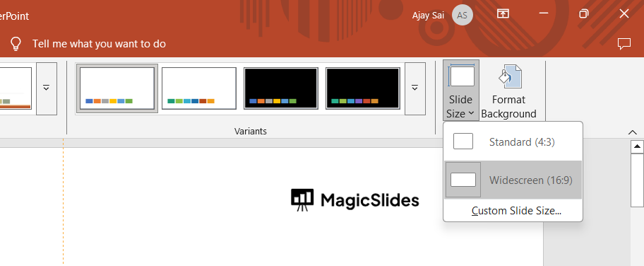Viewport: 644px width, 266px height.
Task: Expand the Themes gallery more arrow
Action: (x=47, y=88)
